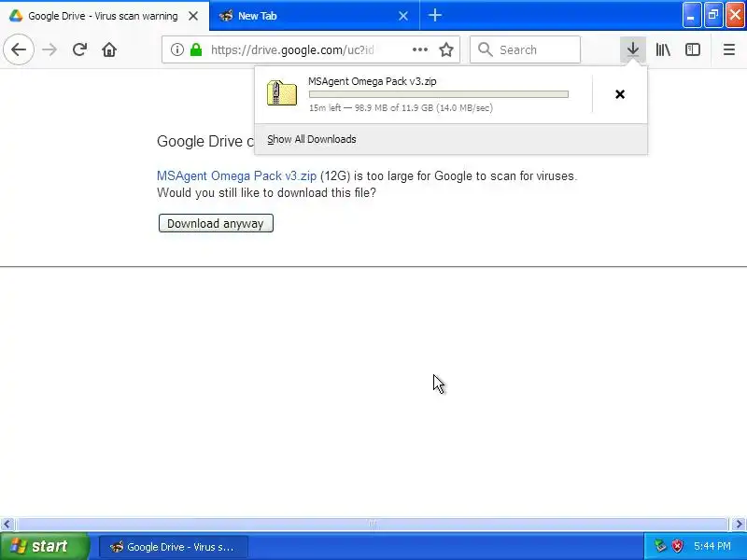Click the horizontal scrollbar left arrow

[7, 524]
